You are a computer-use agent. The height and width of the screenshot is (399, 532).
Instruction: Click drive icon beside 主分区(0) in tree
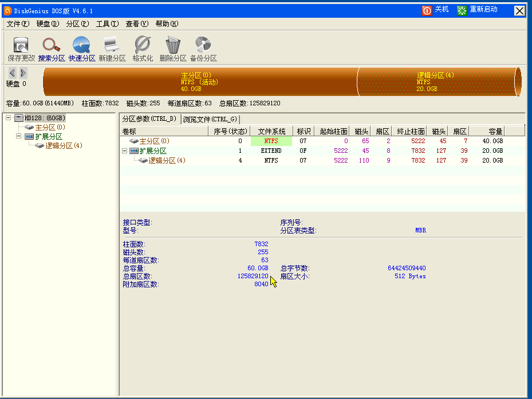click(30, 127)
